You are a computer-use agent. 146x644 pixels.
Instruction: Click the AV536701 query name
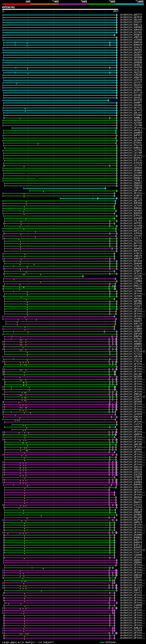8,8
